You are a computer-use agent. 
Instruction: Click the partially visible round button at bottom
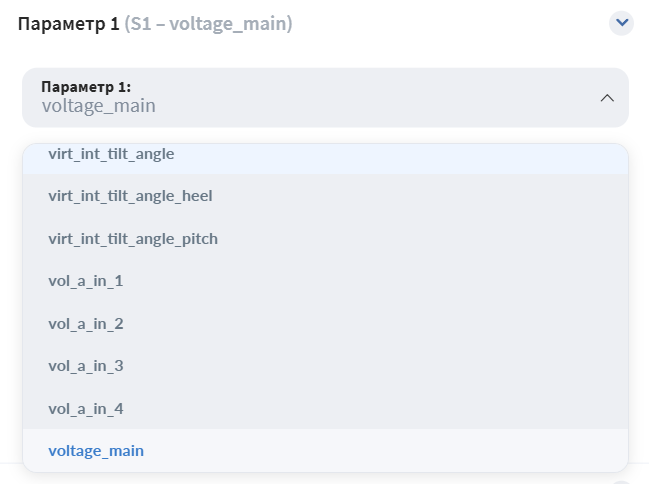(621, 482)
